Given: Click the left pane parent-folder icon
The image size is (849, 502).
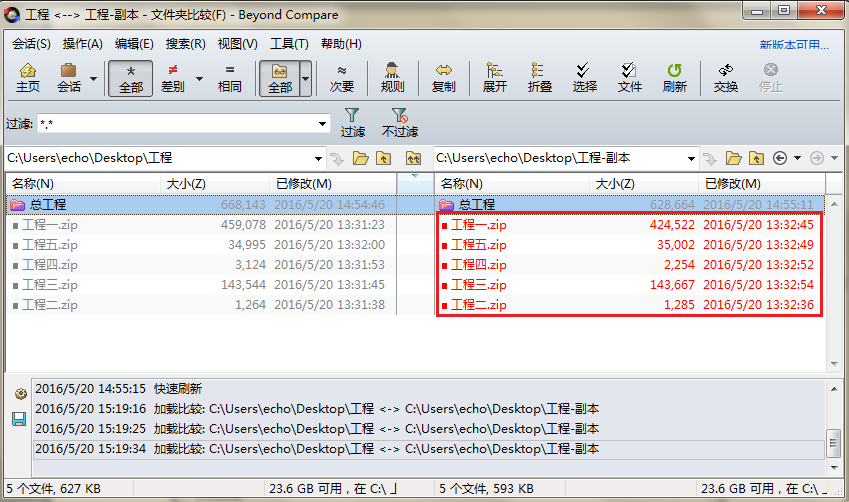Looking at the screenshot, I should pos(383,158).
